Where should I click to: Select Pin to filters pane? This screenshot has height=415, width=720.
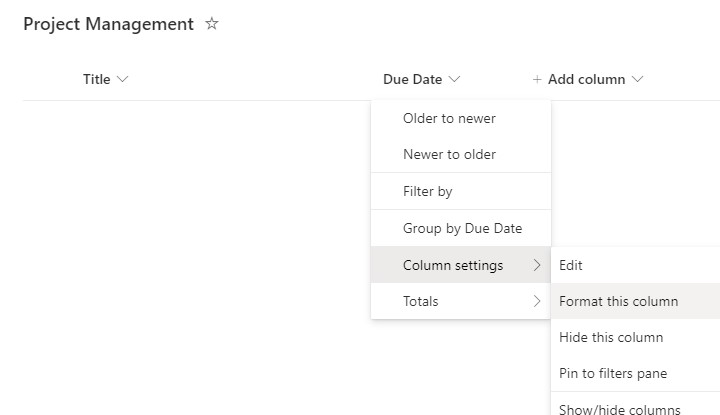click(613, 373)
